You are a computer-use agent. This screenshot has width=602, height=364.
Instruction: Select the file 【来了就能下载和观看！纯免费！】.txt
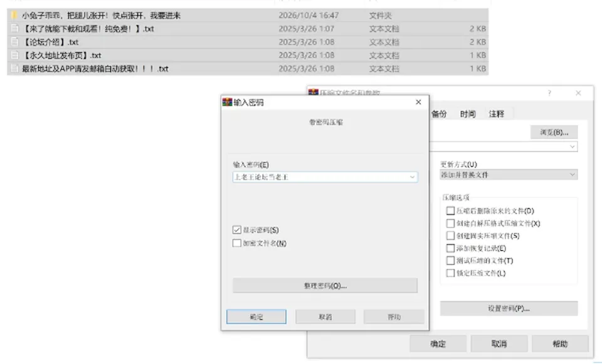88,28
